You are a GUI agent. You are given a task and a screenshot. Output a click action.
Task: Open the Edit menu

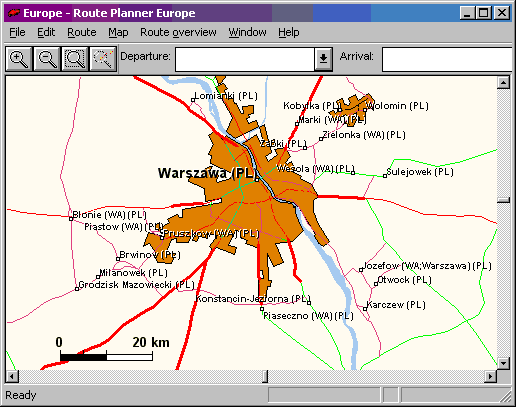[x=46, y=32]
